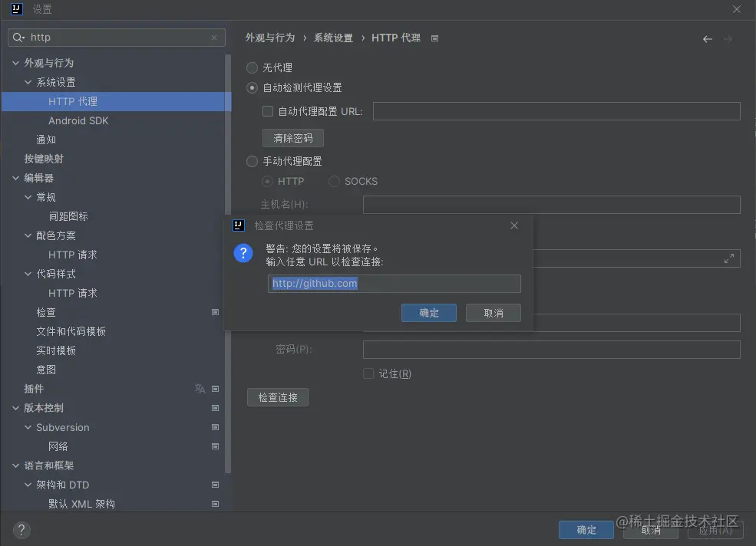Image resolution: width=756 pixels, height=546 pixels.
Task: Click the blue question mark icon
Action: tap(243, 253)
